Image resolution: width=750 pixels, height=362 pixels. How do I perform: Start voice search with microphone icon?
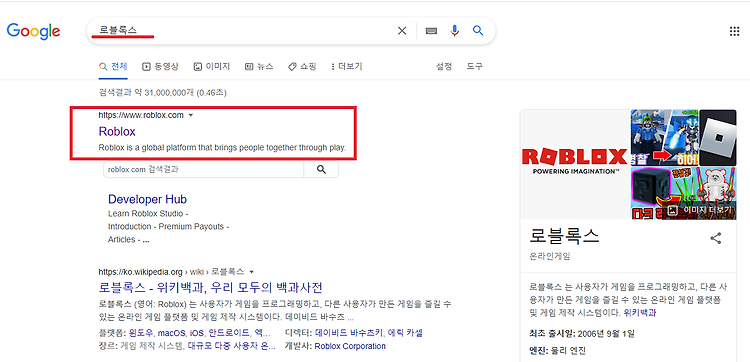click(x=455, y=31)
